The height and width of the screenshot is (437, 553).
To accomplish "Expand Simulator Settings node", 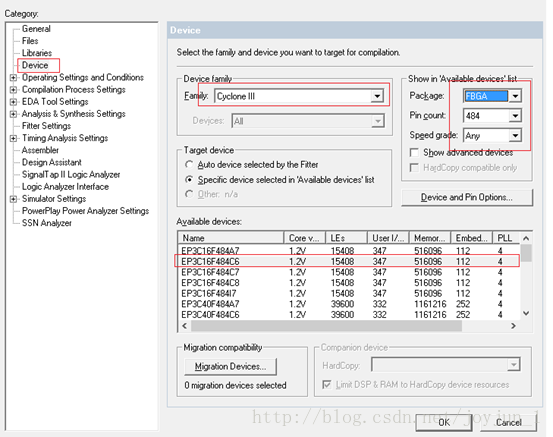I will pyautogui.click(x=13, y=199).
